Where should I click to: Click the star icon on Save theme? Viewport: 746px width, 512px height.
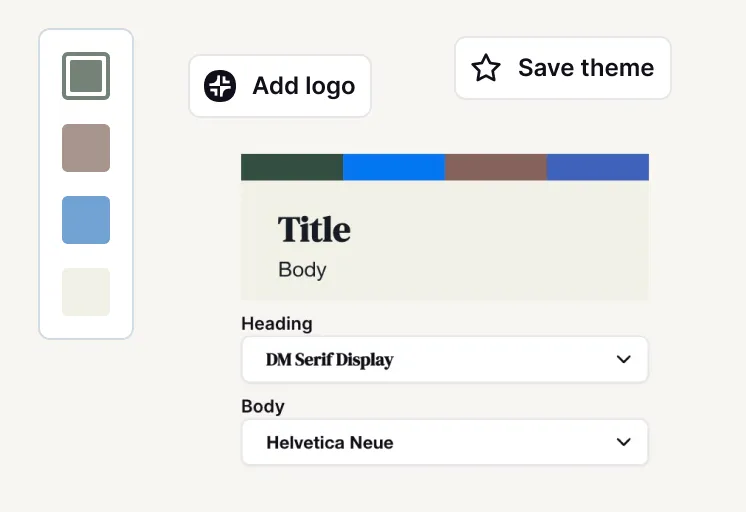486,68
